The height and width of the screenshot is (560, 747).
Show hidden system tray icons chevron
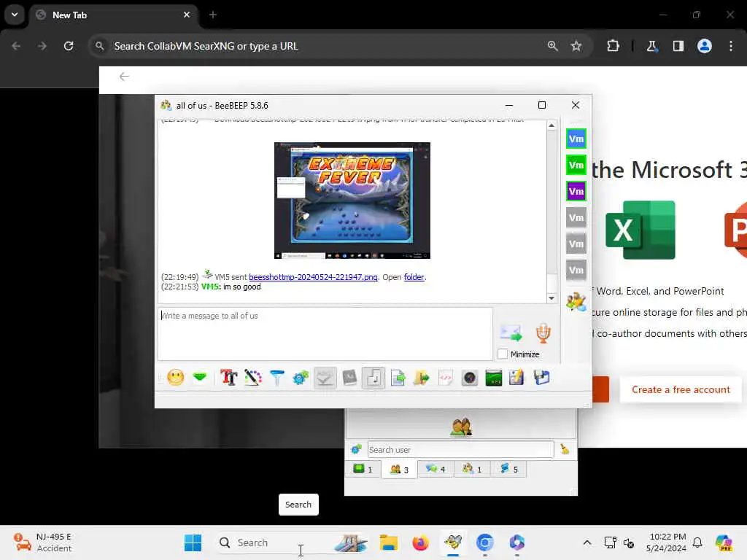(587, 542)
